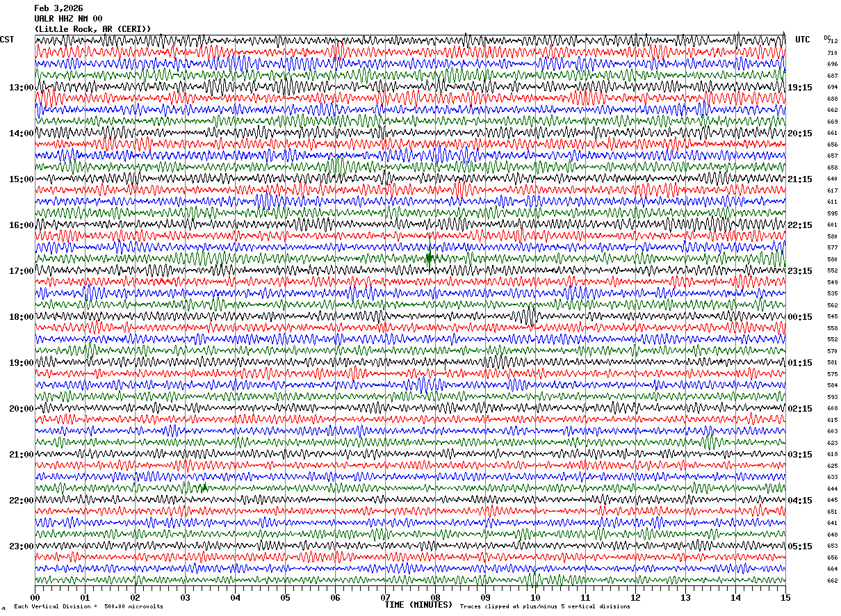Image resolution: width=841 pixels, height=616 pixels.
Task: Click the 03:15 UTC time label
Action: 800,455
